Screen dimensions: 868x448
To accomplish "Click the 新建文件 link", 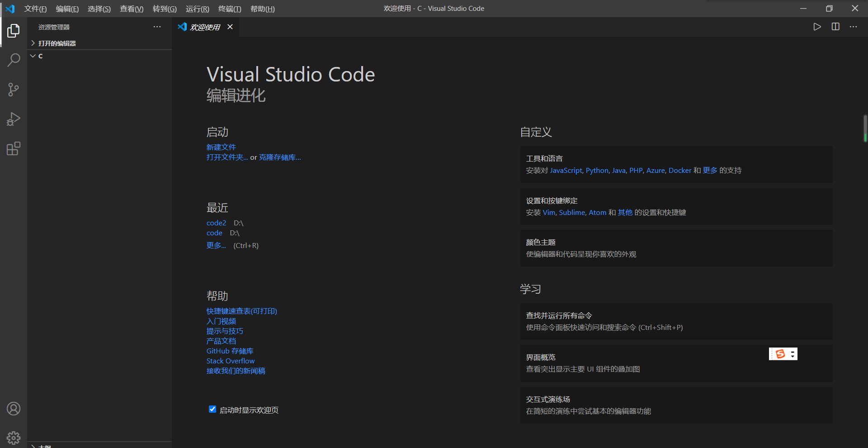I will pos(221,147).
